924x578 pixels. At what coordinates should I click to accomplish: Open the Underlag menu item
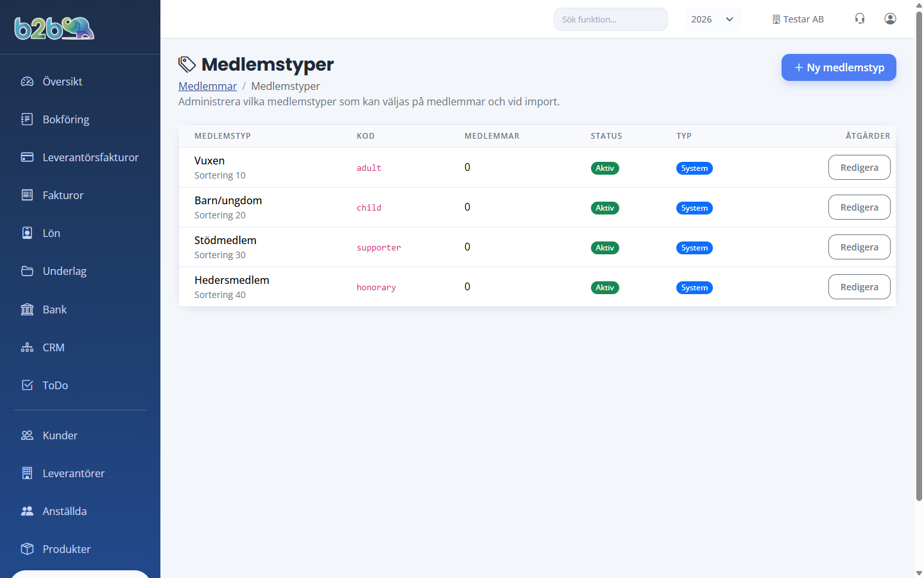(65, 271)
